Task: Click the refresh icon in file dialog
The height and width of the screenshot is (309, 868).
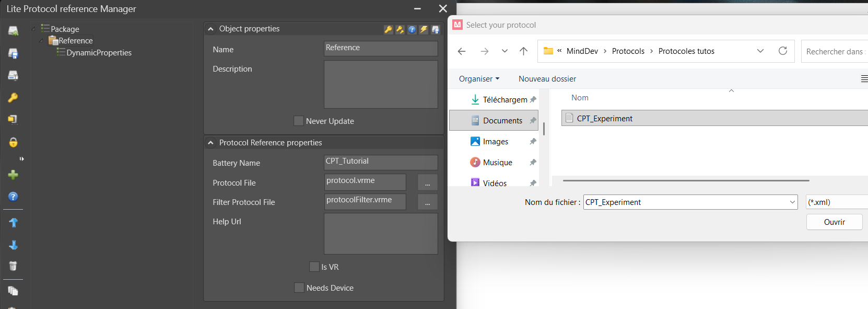Action: point(782,51)
